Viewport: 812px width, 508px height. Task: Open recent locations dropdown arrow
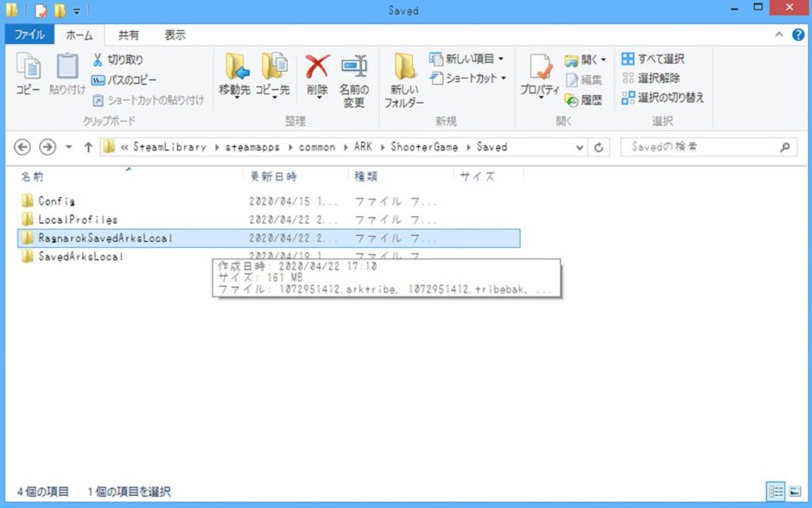click(69, 147)
